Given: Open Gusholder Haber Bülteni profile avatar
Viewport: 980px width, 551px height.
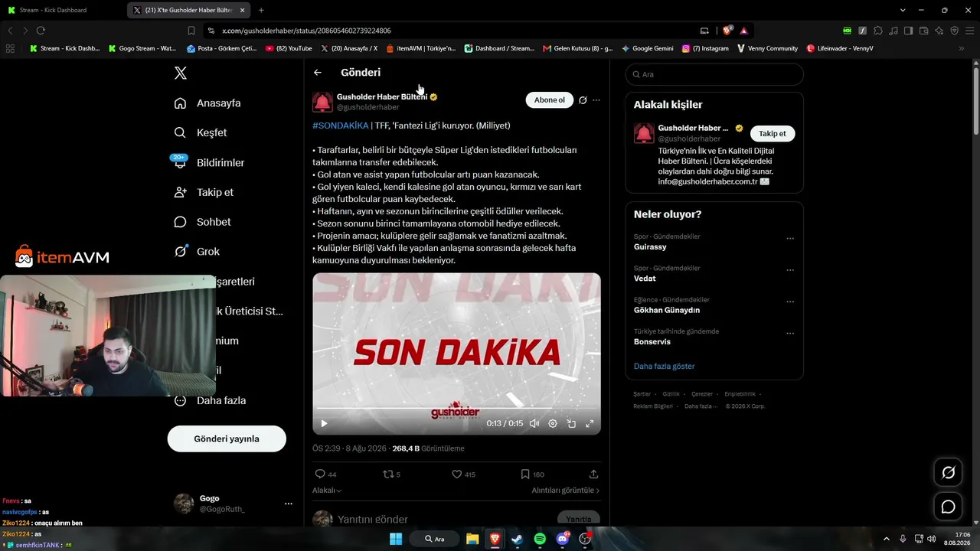Looking at the screenshot, I should [x=322, y=102].
